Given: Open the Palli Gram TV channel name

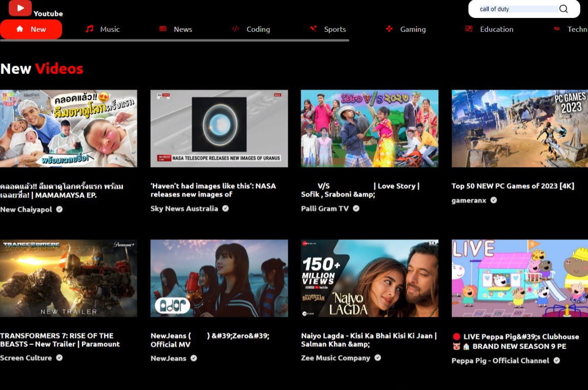Looking at the screenshot, I should pos(325,209).
